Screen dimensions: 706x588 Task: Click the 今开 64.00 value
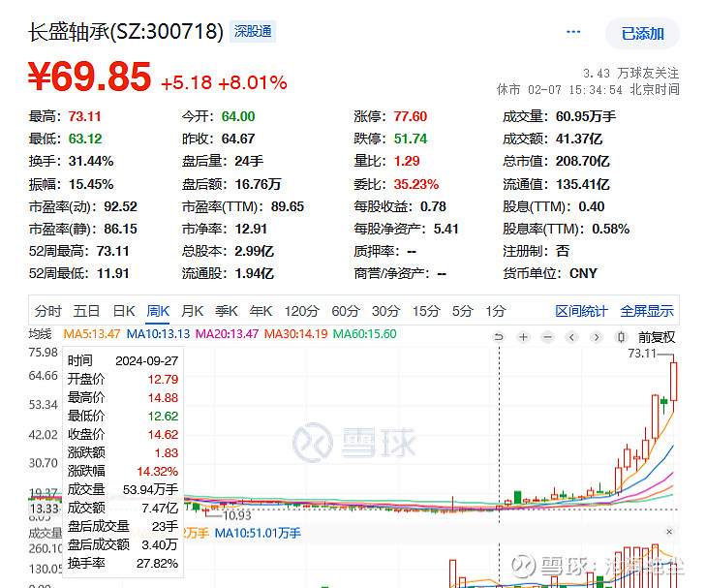point(238,116)
